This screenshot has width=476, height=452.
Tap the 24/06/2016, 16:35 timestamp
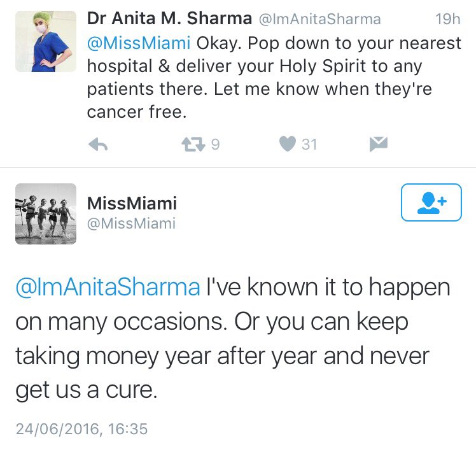point(81,428)
